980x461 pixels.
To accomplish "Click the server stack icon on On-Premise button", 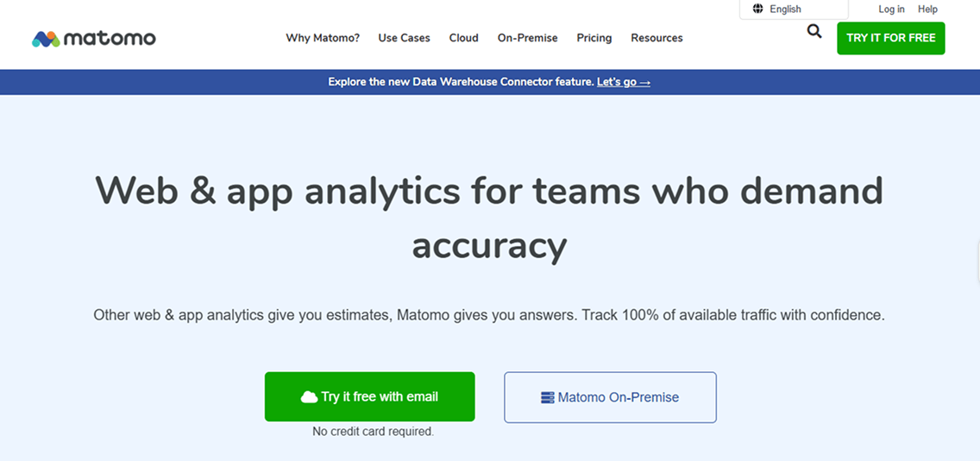I will pos(547,398).
